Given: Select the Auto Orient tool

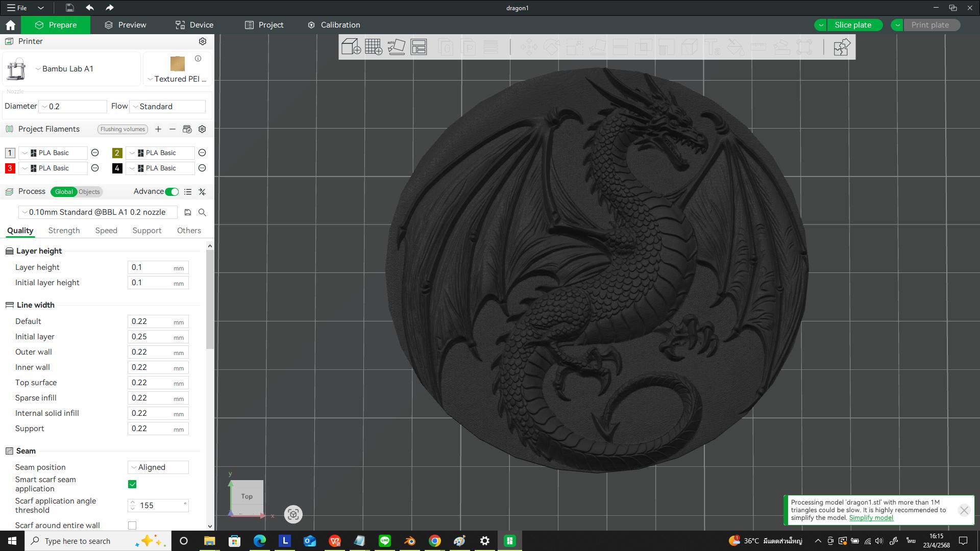Looking at the screenshot, I should (x=397, y=46).
